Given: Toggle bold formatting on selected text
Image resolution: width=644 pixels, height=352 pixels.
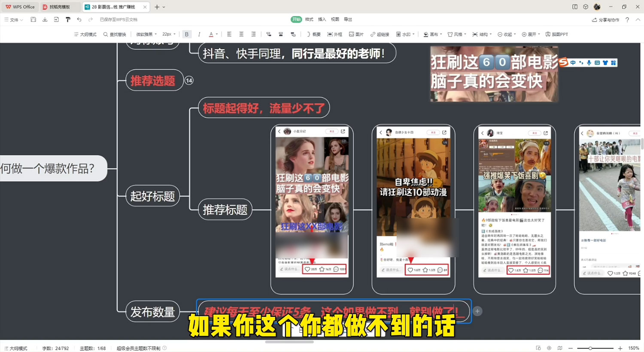Looking at the screenshot, I should click(x=187, y=34).
